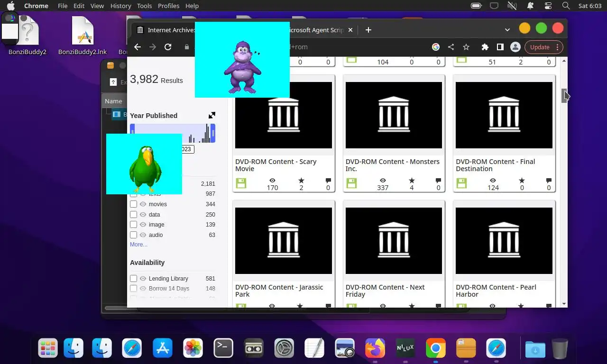607x364 pixels.
Task: Click the software floppy icon under Scary Movie
Action: (x=241, y=183)
